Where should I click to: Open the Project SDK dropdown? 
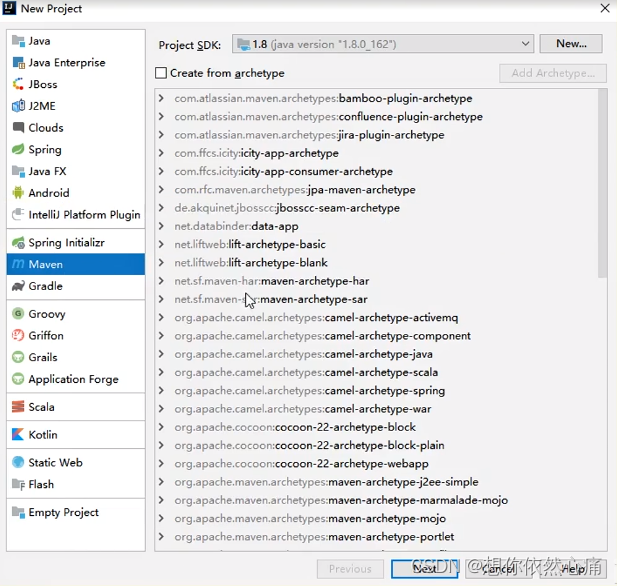pos(383,44)
